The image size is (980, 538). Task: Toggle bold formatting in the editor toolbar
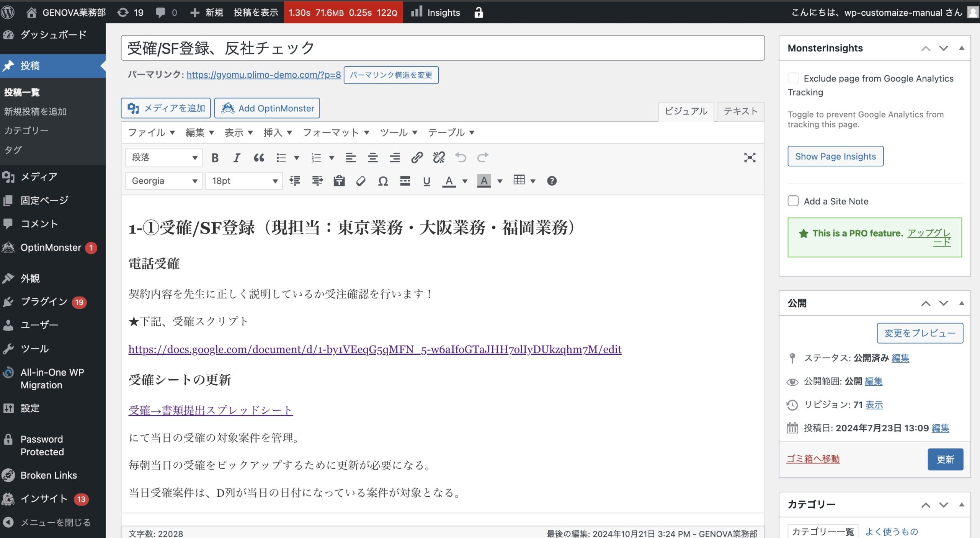[x=215, y=158]
